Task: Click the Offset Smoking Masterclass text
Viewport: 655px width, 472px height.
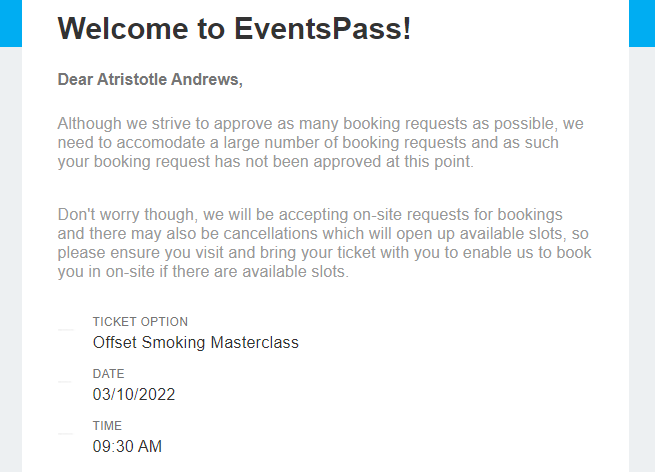Action: [195, 343]
